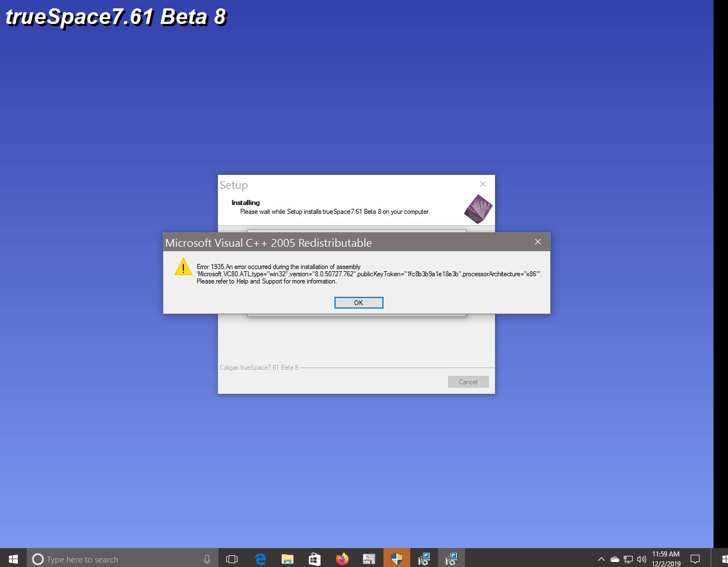This screenshot has width=728, height=567.
Task: Click the Microsoft Visual C++ 2005 Redistributable title
Action: pyautogui.click(x=269, y=243)
